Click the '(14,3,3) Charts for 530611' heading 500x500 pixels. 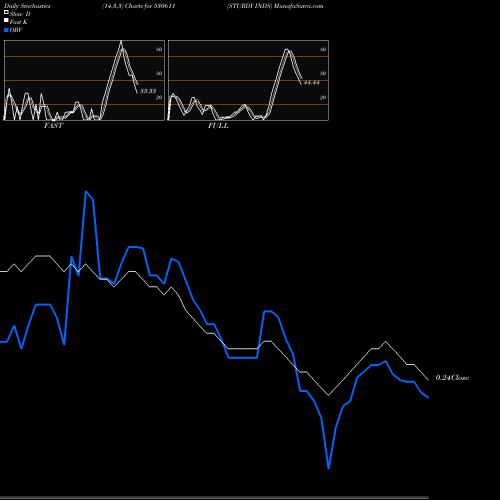139,6
